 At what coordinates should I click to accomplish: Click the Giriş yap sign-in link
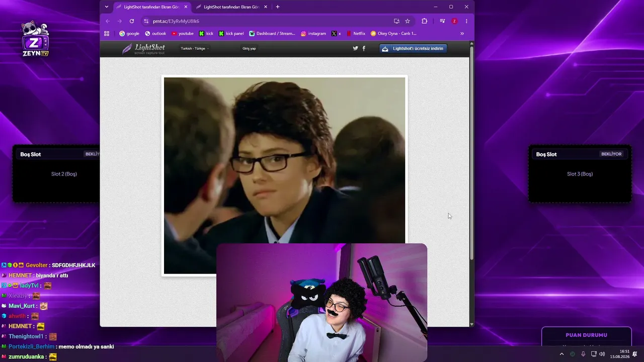(249, 48)
